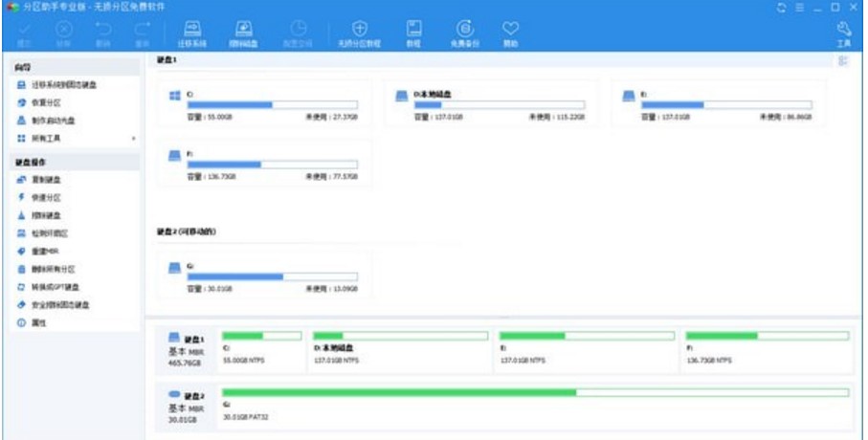
Task: Click the G: card usage bar
Action: [x=273, y=276]
